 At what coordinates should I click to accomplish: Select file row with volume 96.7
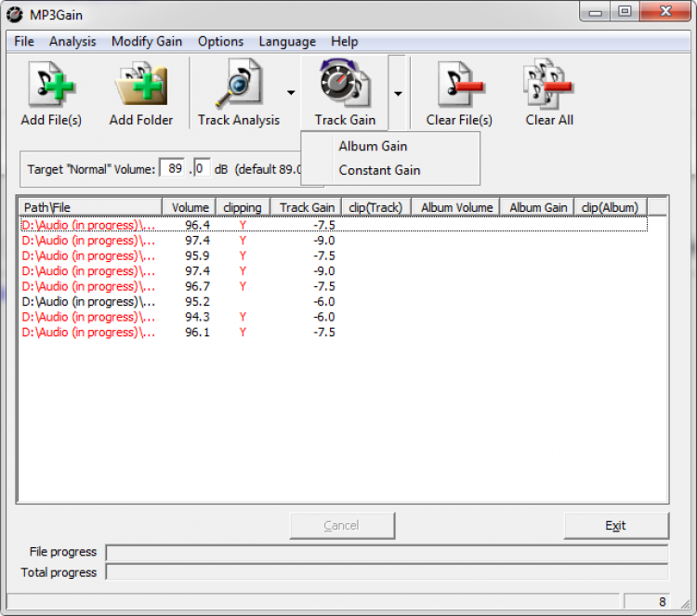point(334,286)
